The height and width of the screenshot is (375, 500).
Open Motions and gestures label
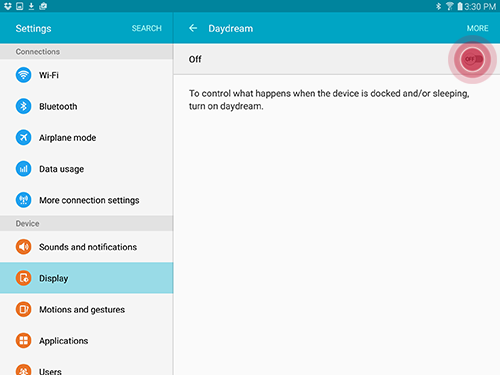pyautogui.click(x=82, y=310)
